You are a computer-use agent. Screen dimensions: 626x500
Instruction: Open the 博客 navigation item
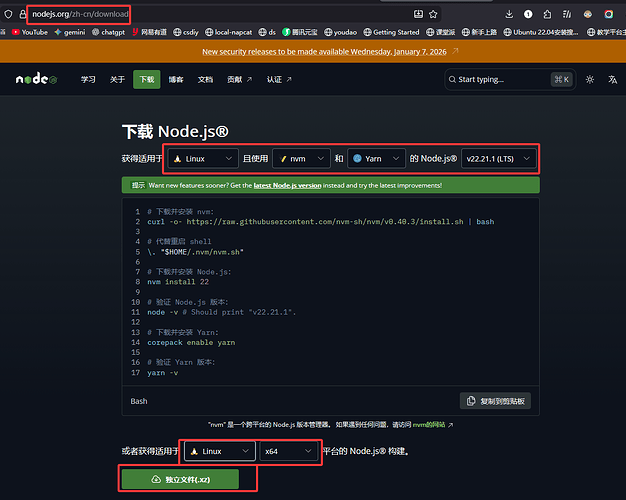(x=176, y=79)
